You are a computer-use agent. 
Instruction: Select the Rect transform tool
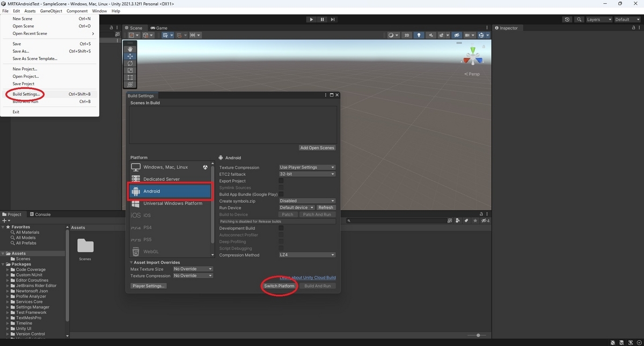click(129, 77)
